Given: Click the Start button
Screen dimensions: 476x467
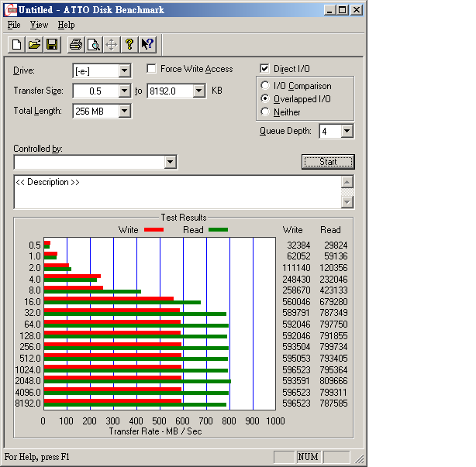Looking at the screenshot, I should [328, 162].
